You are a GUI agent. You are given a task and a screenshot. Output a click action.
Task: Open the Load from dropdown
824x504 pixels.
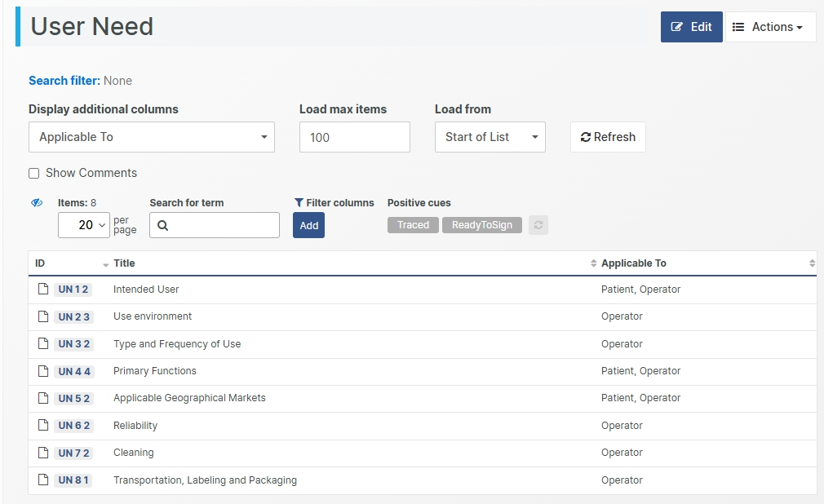pyautogui.click(x=490, y=137)
